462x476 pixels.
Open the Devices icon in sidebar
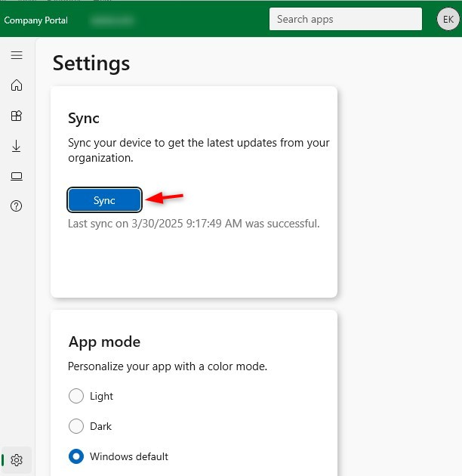click(17, 176)
